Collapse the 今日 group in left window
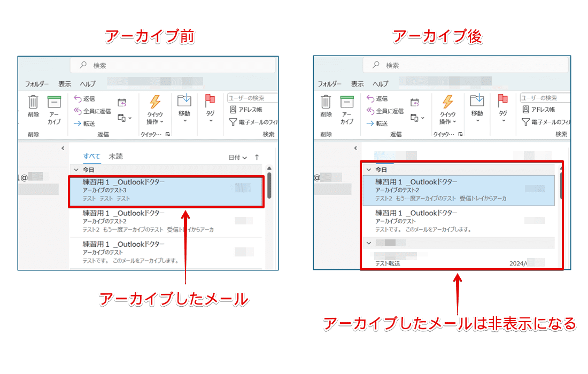The height and width of the screenshot is (374, 588). point(76,170)
